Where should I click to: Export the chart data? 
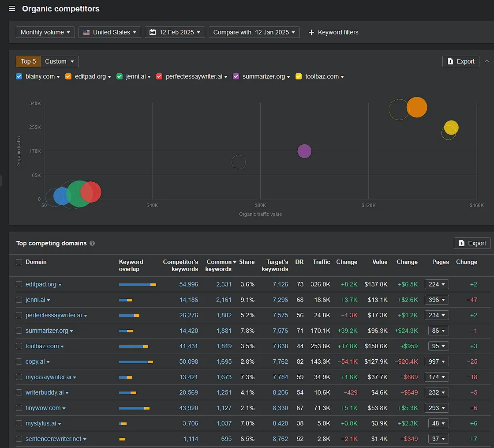[x=461, y=61]
